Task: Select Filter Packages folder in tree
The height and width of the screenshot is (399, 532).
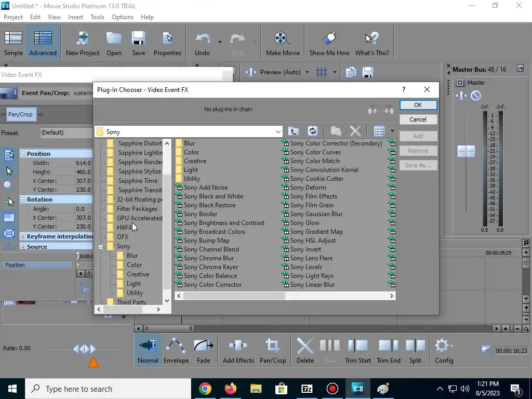Action: click(x=137, y=209)
